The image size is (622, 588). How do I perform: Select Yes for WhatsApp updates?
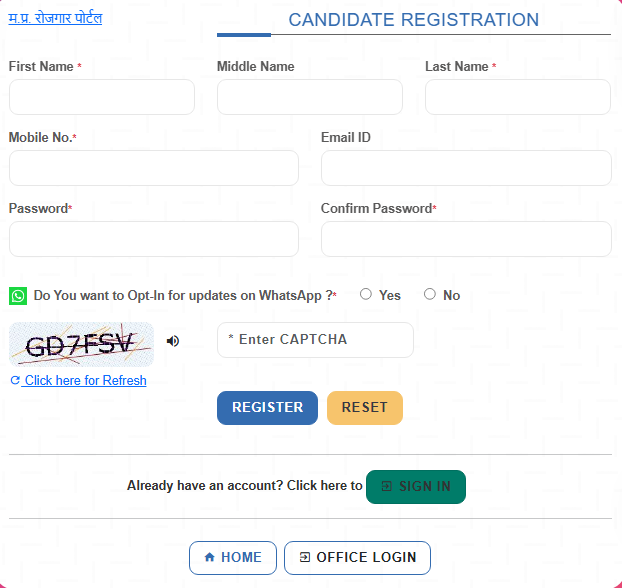366,294
